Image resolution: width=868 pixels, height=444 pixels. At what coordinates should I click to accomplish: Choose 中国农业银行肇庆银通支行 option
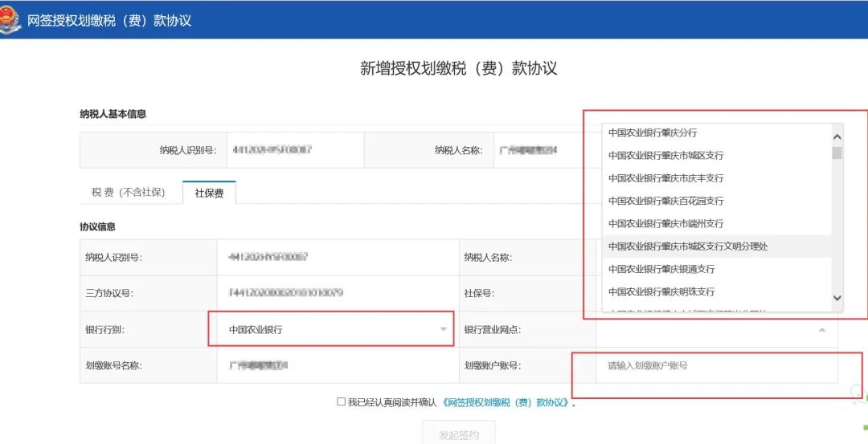pyautogui.click(x=717, y=269)
